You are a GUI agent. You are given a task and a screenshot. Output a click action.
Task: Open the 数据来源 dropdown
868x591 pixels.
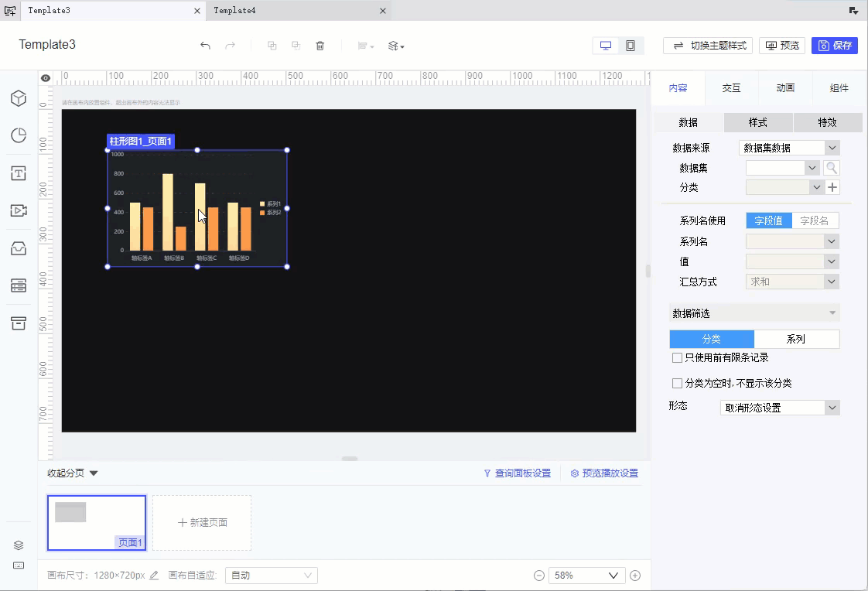point(789,148)
